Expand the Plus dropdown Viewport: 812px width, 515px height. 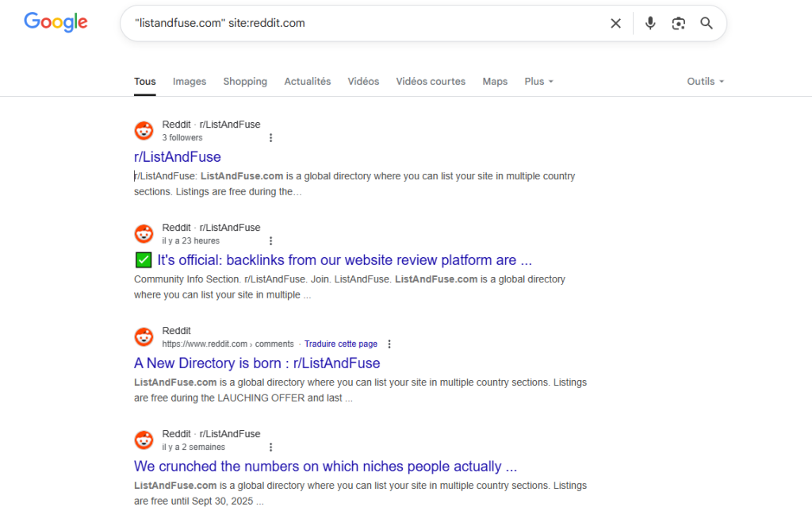click(538, 82)
